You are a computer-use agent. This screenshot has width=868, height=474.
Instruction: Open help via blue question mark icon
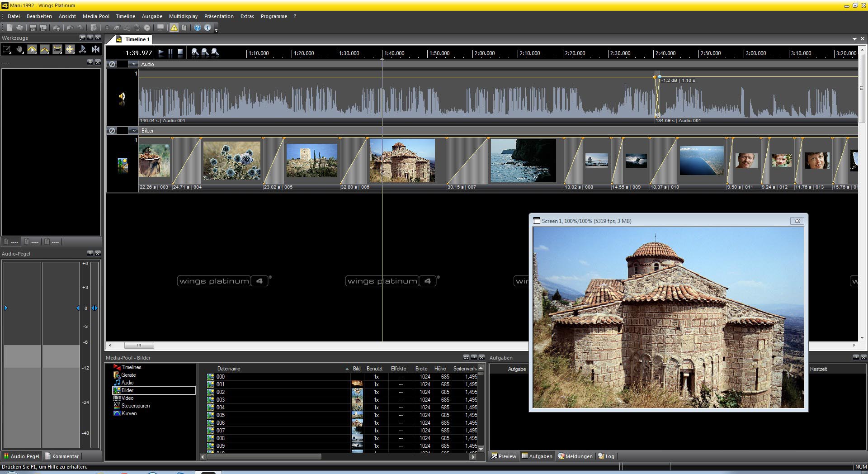pyautogui.click(x=198, y=28)
